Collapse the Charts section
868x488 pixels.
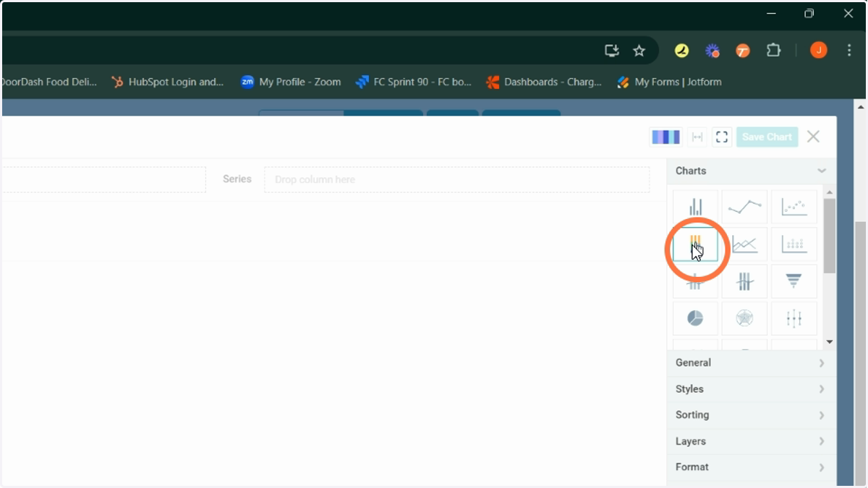(751, 171)
